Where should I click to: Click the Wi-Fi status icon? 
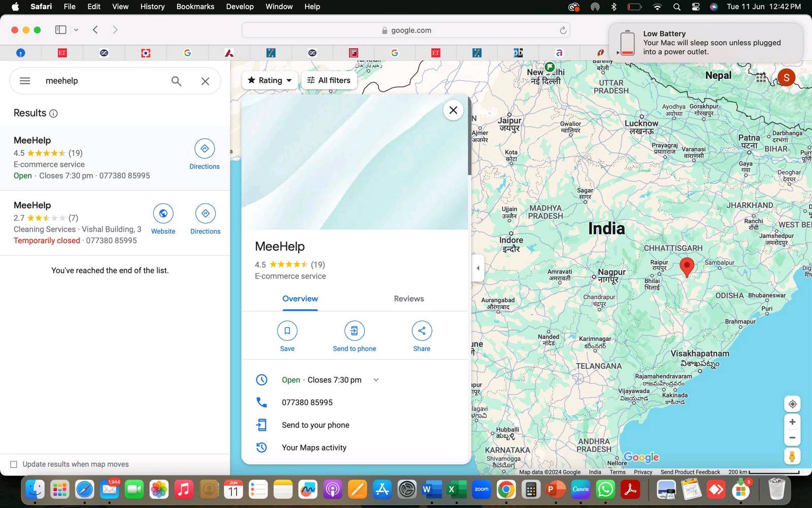657,7
